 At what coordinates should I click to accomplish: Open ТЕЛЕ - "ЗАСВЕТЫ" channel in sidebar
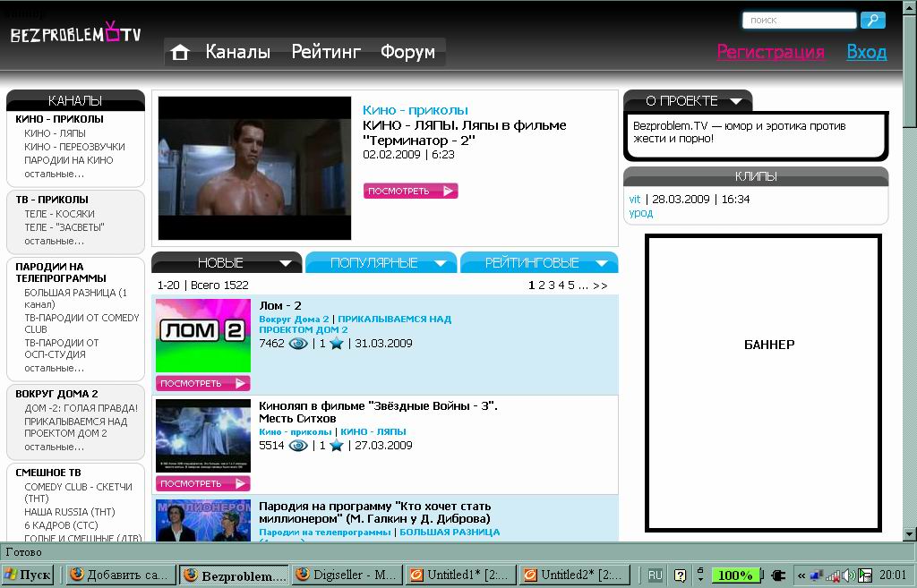click(64, 227)
